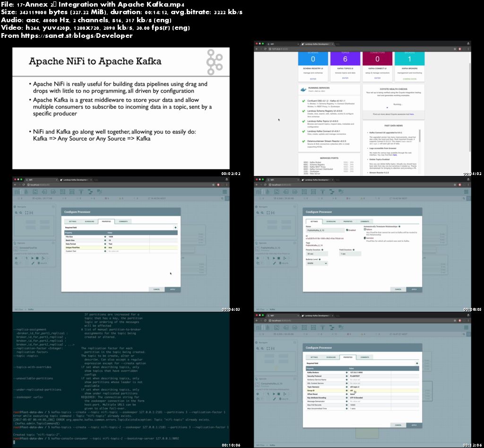Select the terminal thumbnail at 00:10:06

coord(121,380)
